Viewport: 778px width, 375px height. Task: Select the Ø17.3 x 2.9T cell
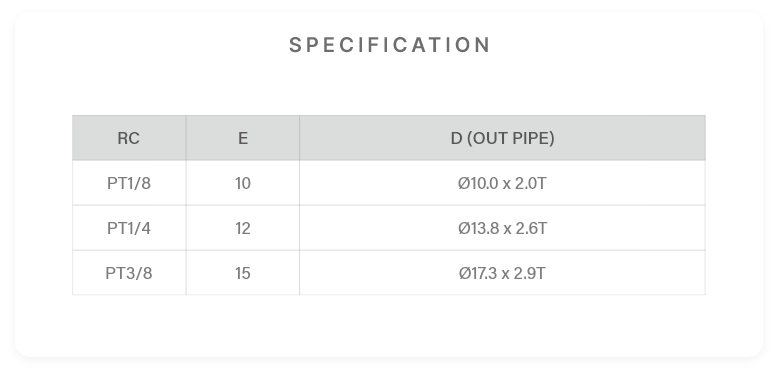502,273
